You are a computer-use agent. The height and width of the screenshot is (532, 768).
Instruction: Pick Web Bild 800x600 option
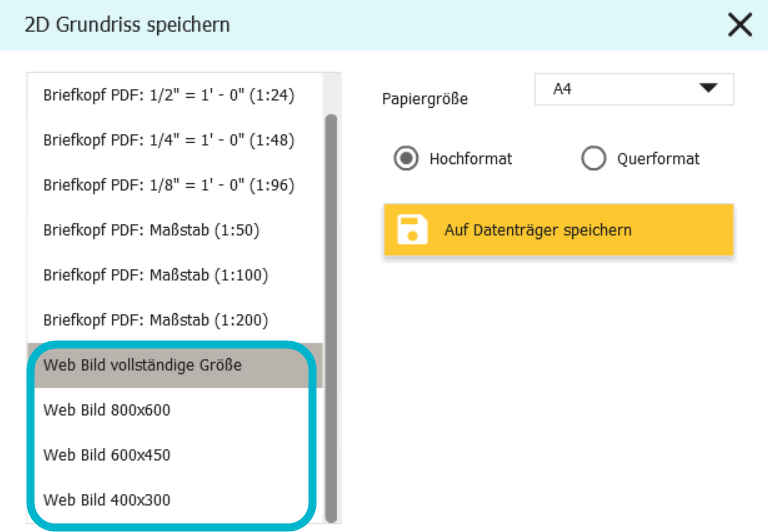tap(175, 411)
